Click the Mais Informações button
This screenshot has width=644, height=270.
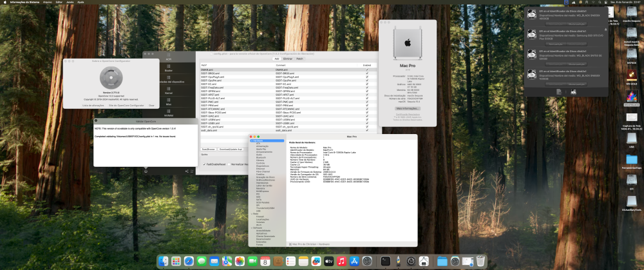click(408, 108)
